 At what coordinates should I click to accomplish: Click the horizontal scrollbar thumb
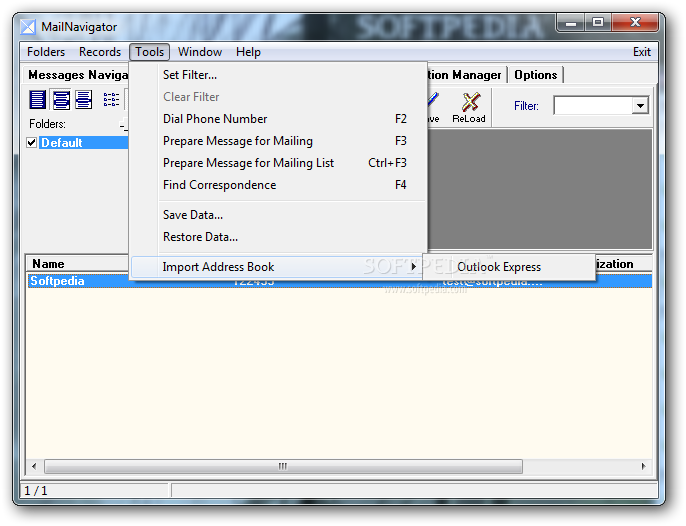(283, 466)
